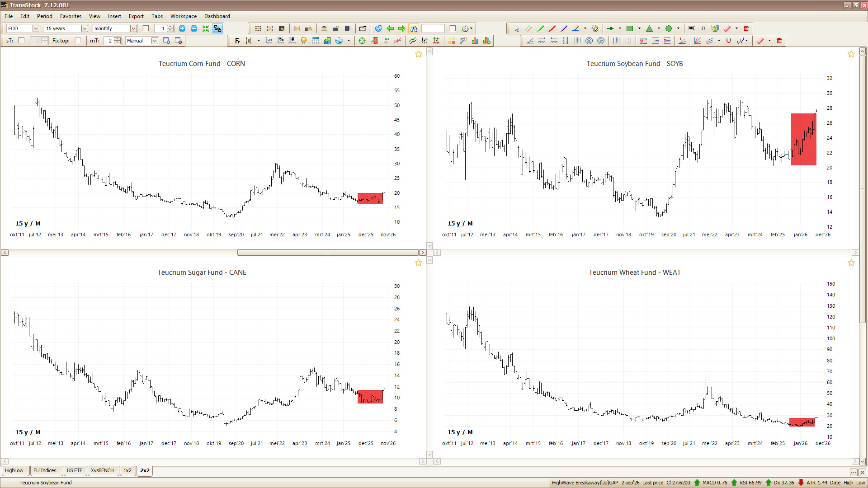Open the Favorites menu

[x=71, y=16]
